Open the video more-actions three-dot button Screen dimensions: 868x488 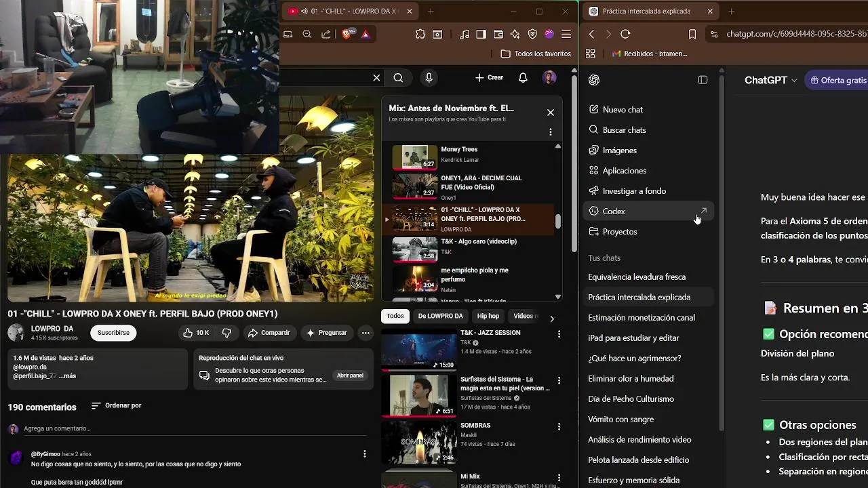coord(366,333)
